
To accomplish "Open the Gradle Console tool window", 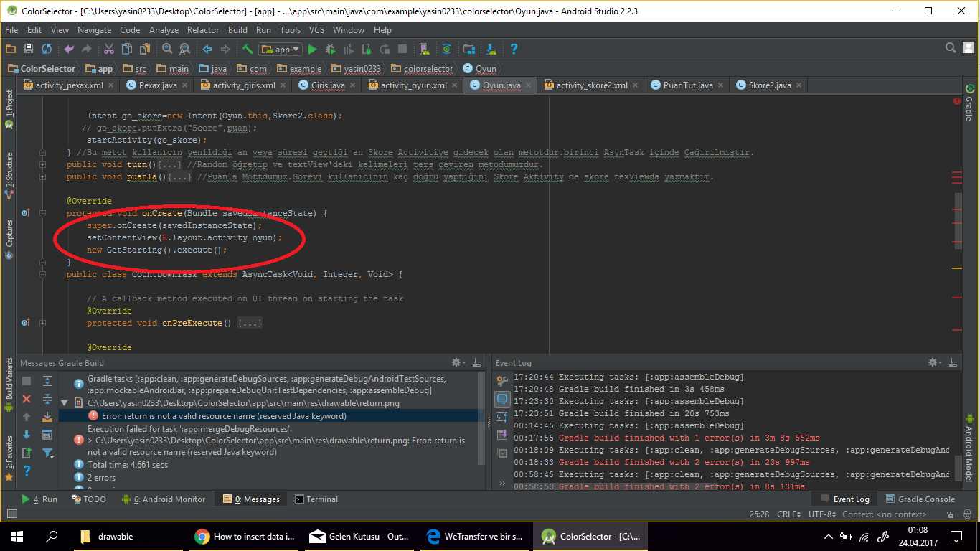I will pos(921,499).
